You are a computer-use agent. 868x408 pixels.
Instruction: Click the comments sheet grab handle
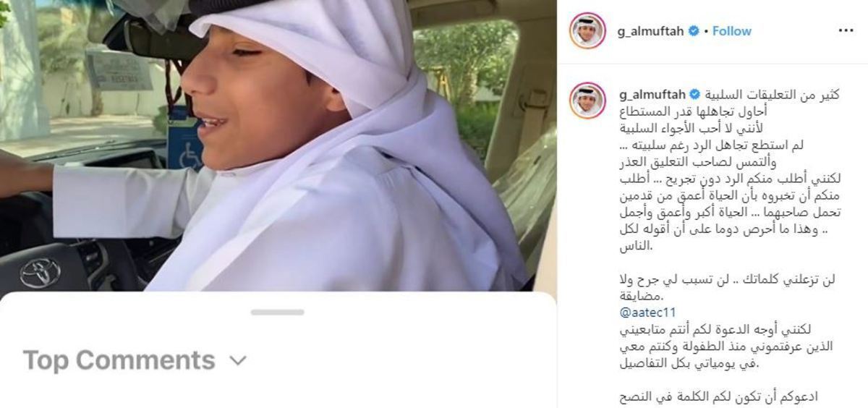[278, 312]
